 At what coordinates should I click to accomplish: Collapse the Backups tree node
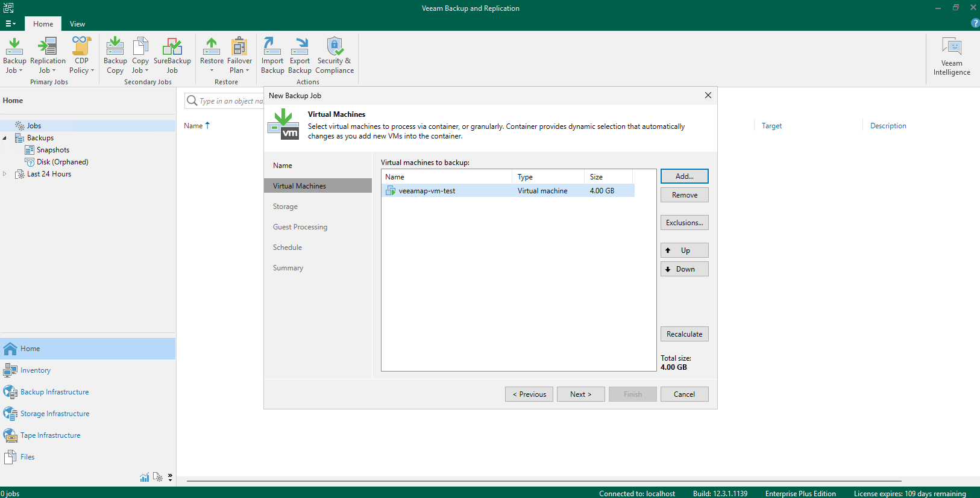(x=5, y=138)
